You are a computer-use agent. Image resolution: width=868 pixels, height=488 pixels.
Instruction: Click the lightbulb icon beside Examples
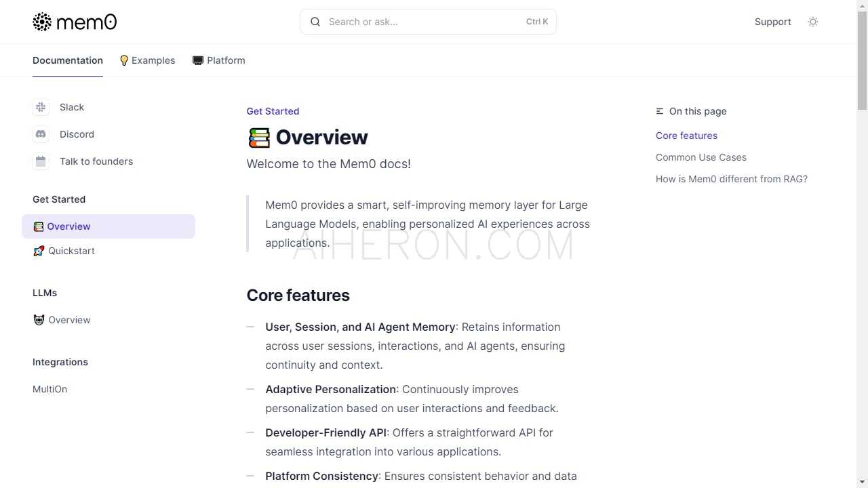(x=124, y=60)
